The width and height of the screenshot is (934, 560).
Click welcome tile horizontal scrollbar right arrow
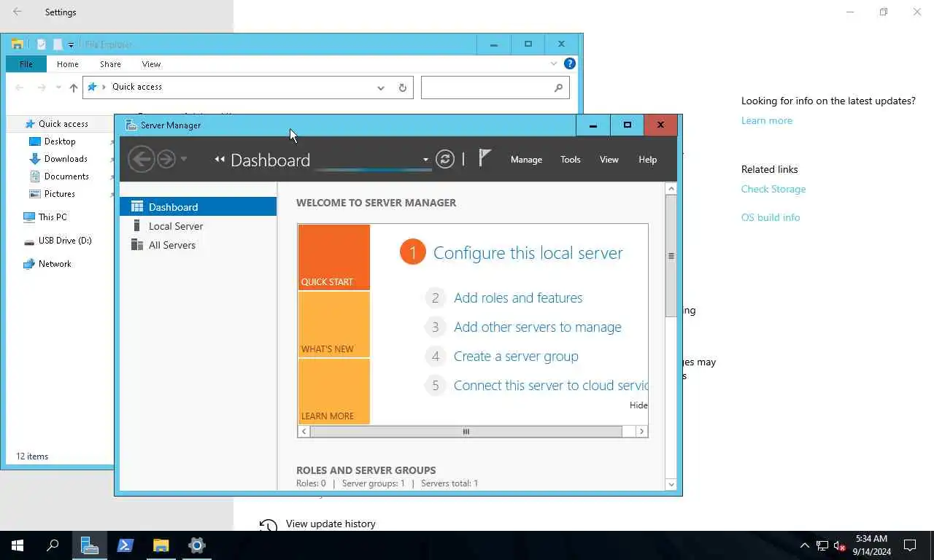pyautogui.click(x=641, y=431)
